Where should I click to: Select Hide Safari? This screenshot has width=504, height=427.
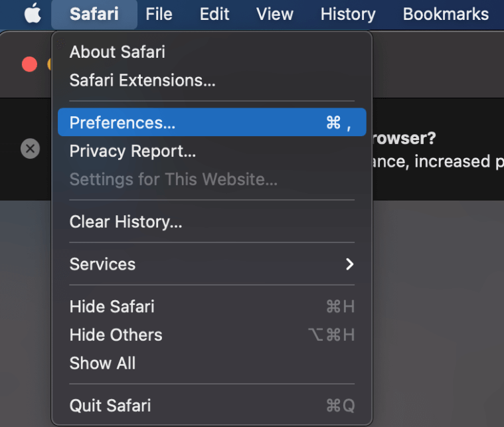click(112, 307)
